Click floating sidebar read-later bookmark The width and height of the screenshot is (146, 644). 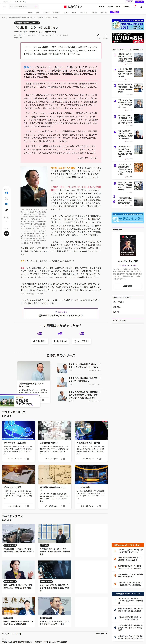point(7,221)
